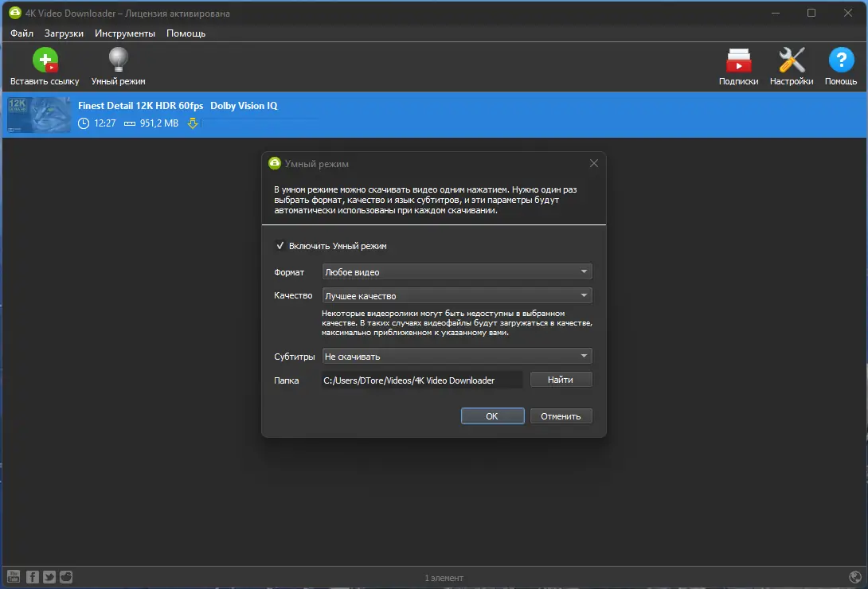This screenshot has width=868, height=589.
Task: Open the Файл menu
Action: (22, 33)
